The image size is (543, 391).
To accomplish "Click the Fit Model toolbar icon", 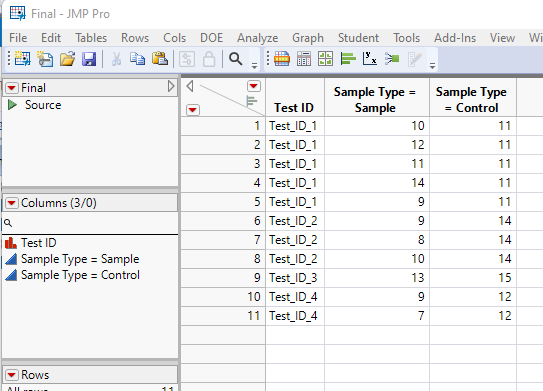I will click(x=392, y=59).
